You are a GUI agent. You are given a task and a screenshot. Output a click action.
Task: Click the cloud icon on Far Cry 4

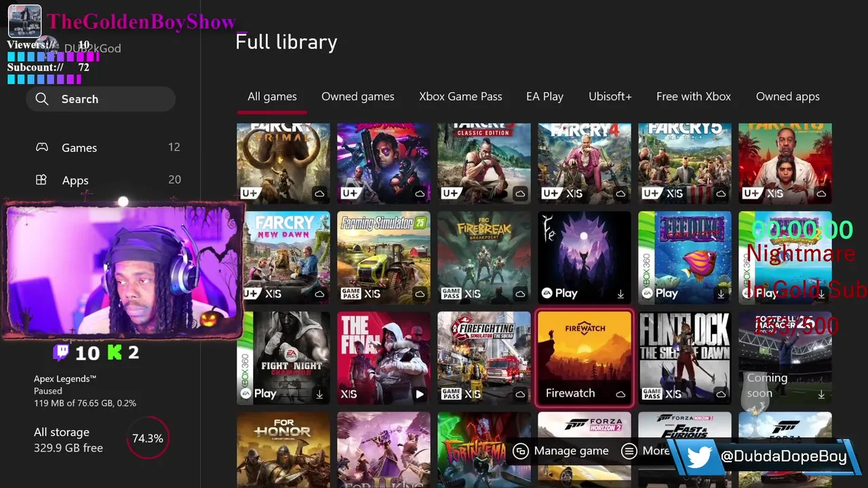(620, 193)
